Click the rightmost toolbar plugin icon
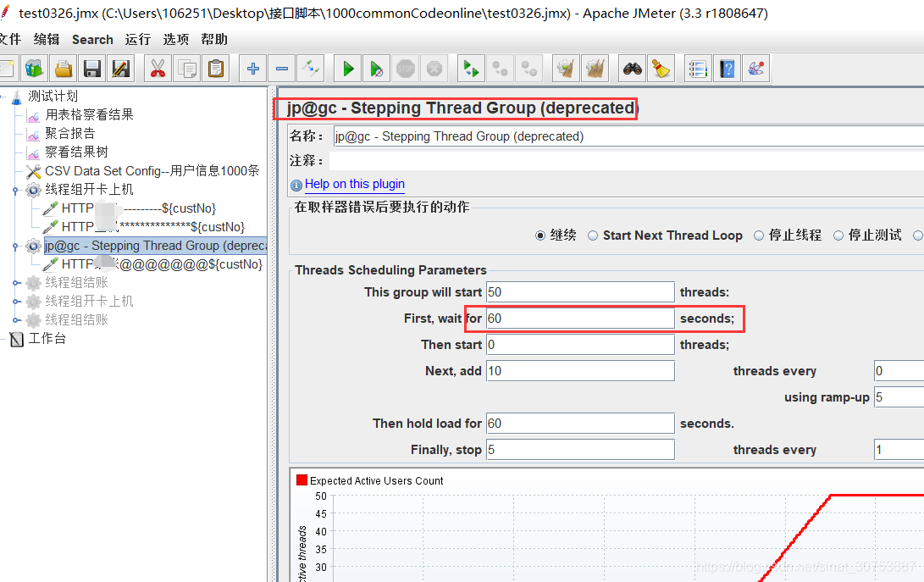The image size is (924, 582). (756, 69)
